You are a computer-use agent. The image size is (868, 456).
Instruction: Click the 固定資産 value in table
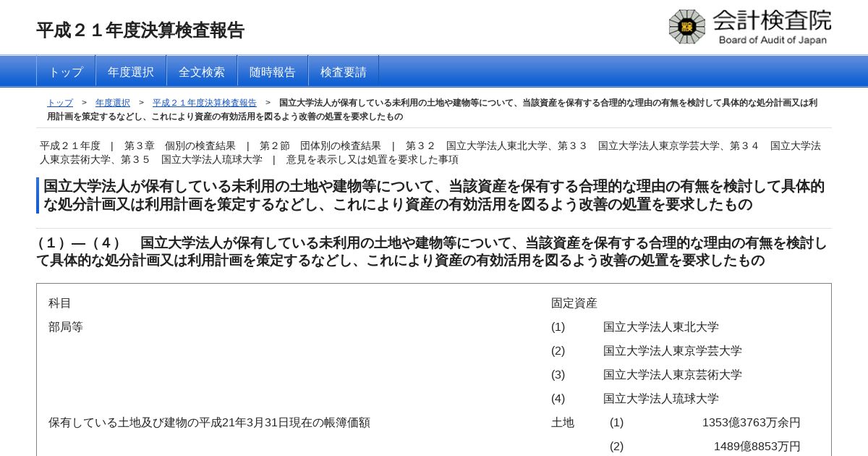point(574,303)
